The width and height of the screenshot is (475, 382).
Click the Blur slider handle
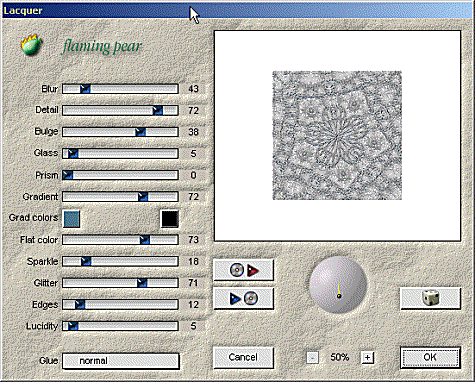[85, 89]
